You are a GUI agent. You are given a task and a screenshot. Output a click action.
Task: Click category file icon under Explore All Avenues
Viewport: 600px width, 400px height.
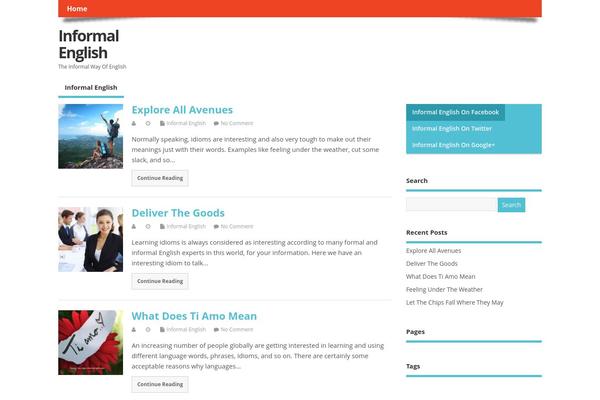[x=162, y=123]
